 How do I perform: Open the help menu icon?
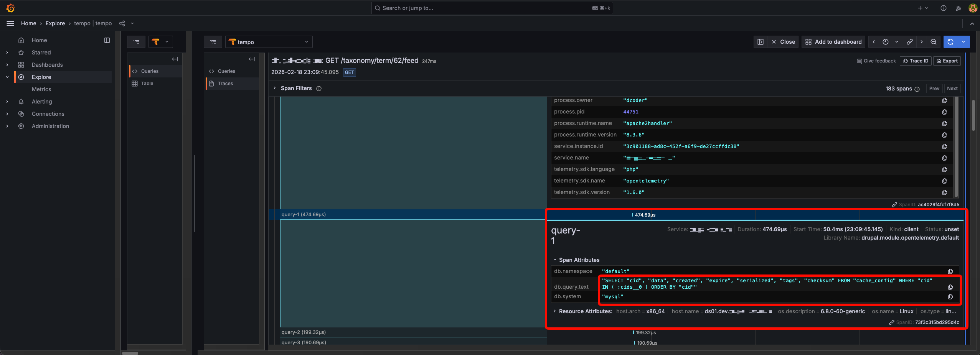[943, 8]
